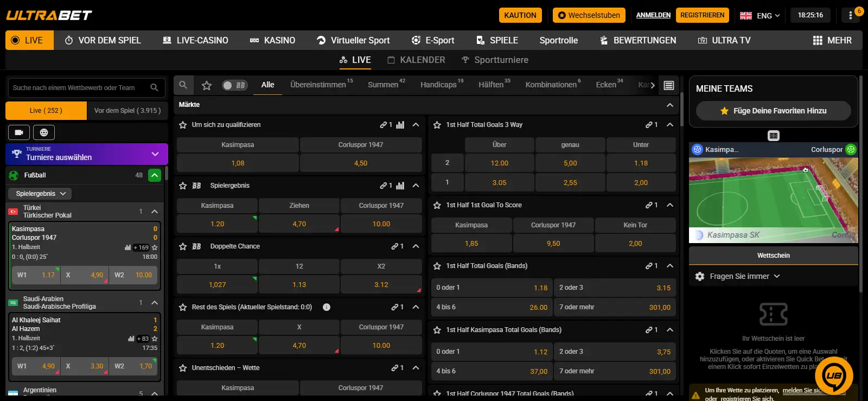Click the ANMELDEN link
This screenshot has width=868, height=401.
653,15
